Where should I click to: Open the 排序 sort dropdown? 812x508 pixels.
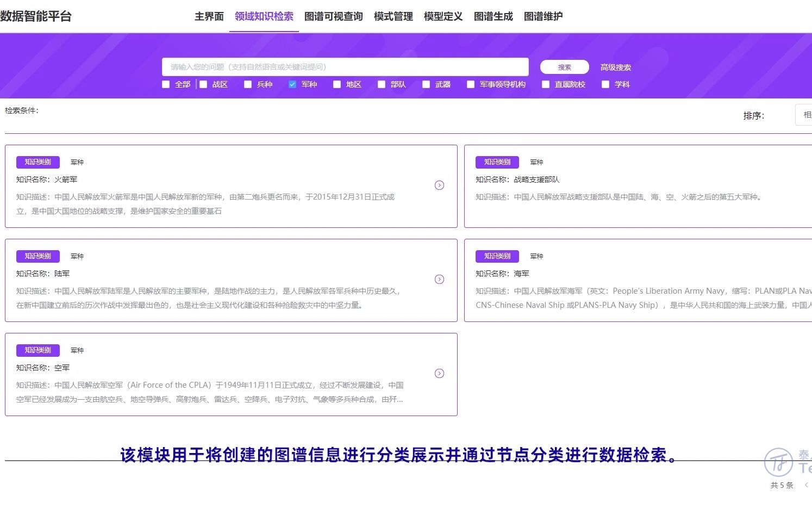click(x=803, y=115)
